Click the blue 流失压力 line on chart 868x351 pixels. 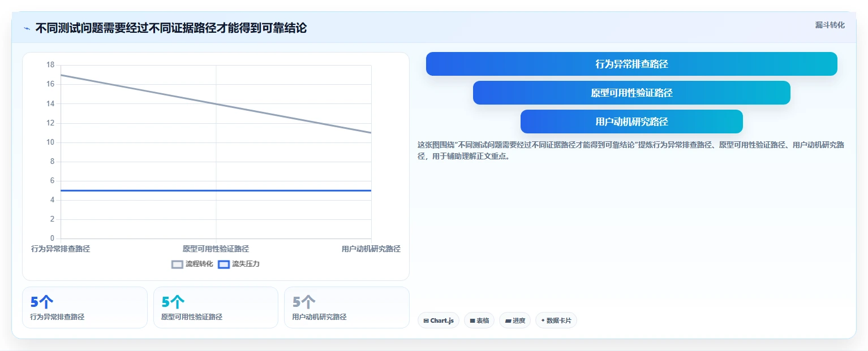216,190
